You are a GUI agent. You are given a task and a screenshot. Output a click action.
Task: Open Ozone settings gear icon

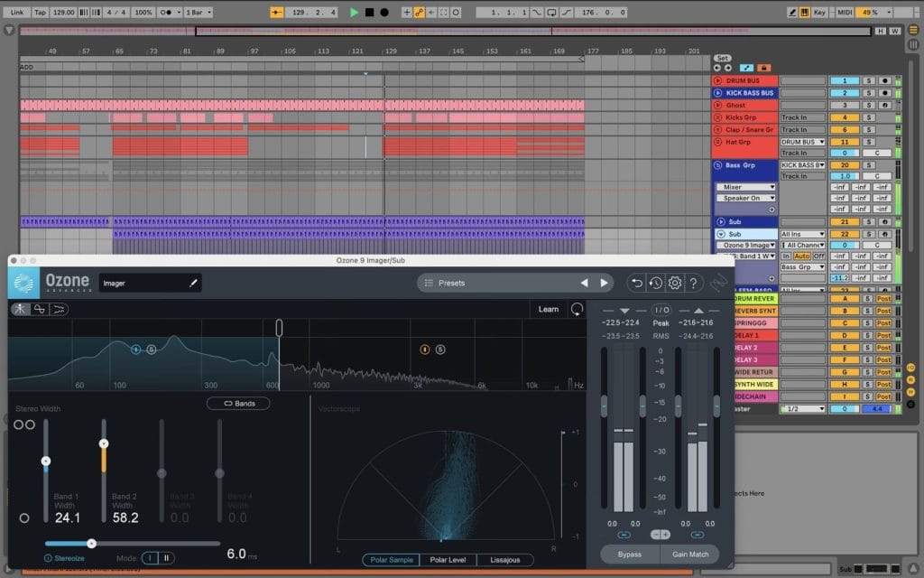[674, 283]
